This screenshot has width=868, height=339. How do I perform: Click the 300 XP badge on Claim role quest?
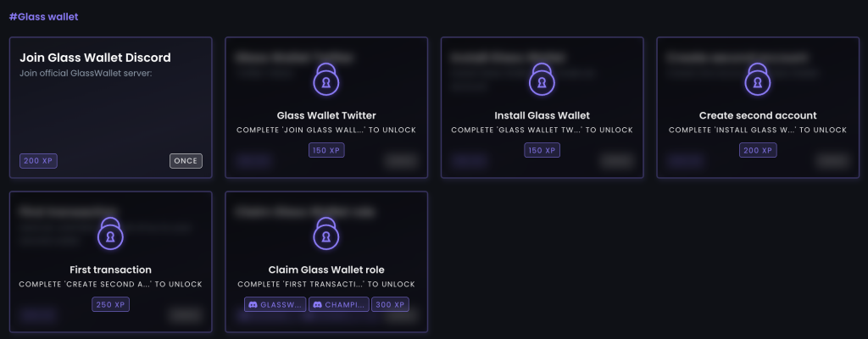(390, 304)
